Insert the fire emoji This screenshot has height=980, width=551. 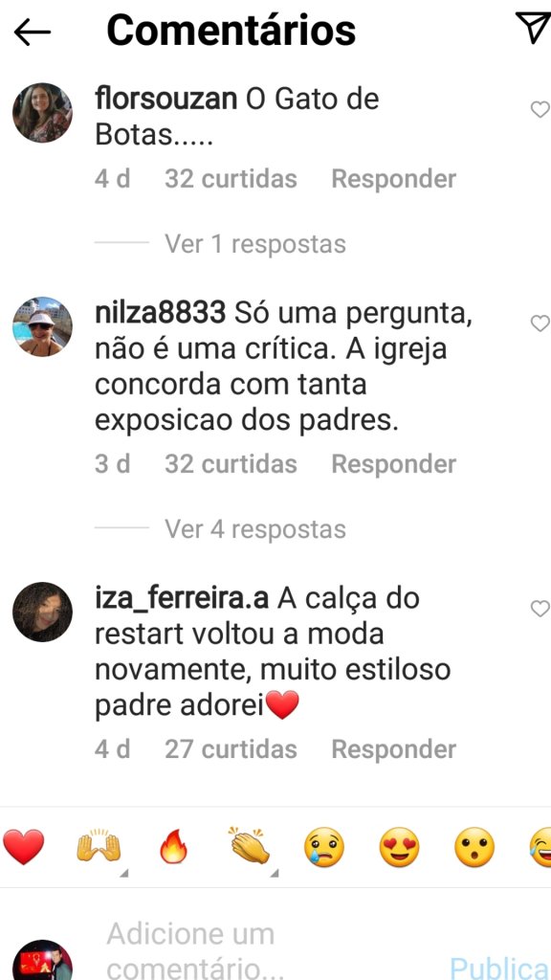tap(174, 848)
